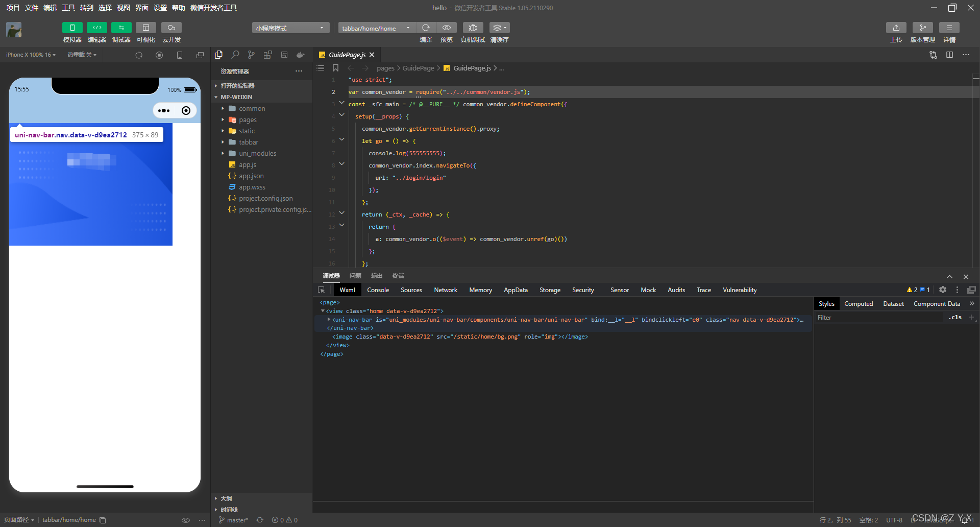This screenshot has height=527, width=980.
Task: Toggle the visual panel (可视化)
Action: click(145, 28)
